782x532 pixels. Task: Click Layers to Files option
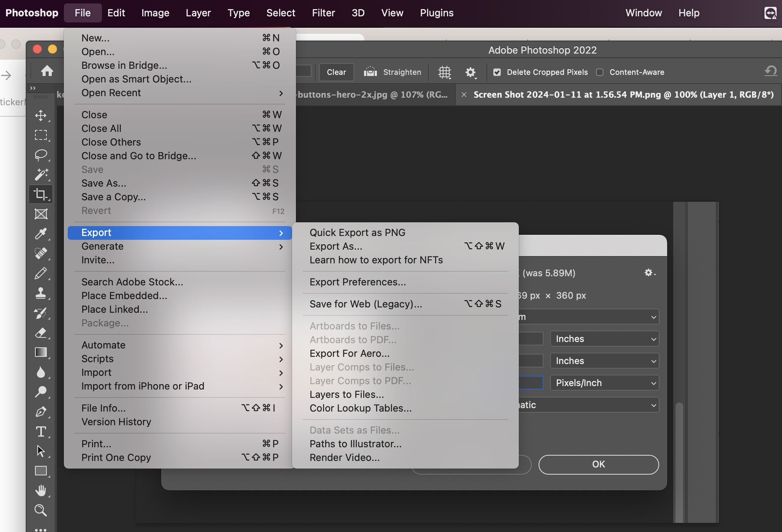click(346, 394)
